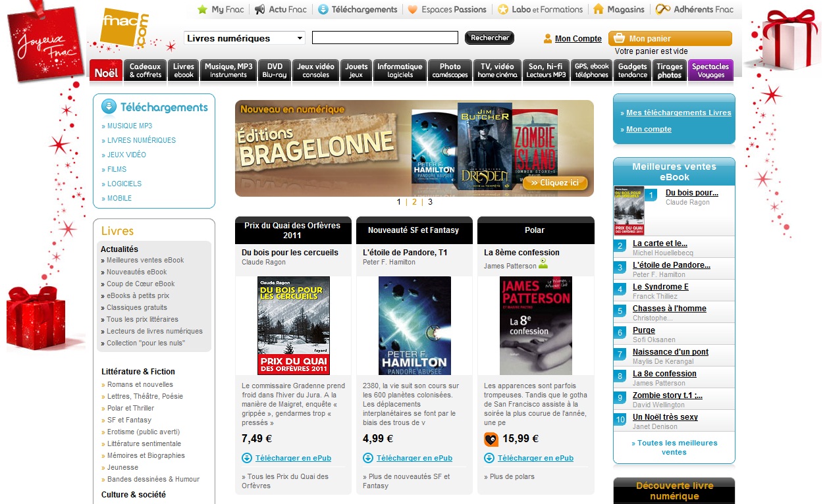The width and height of the screenshot is (827, 504).
Task: Click the Magasins house icon
Action: (x=599, y=9)
